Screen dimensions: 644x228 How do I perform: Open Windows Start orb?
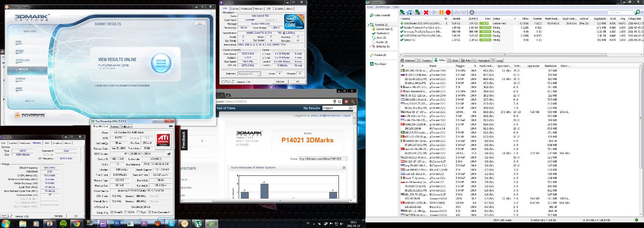click(6, 223)
